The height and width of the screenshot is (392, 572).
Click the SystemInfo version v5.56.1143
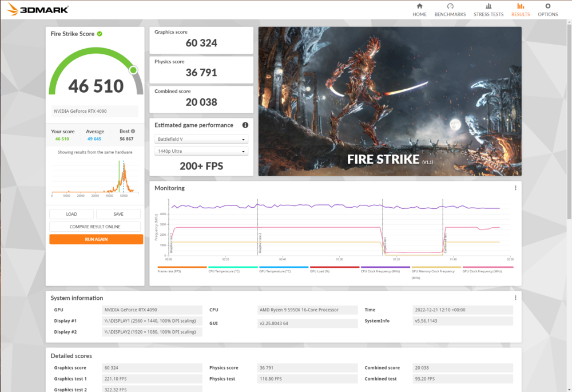pos(463,321)
